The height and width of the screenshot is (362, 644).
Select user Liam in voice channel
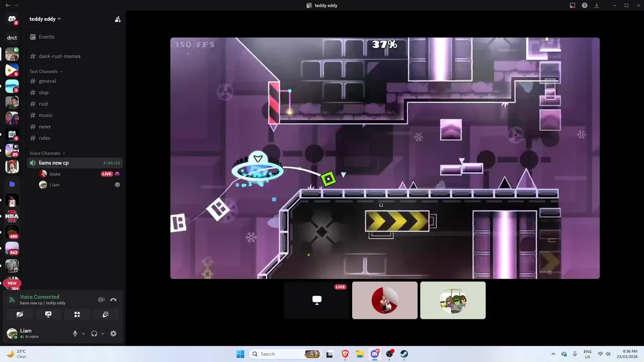click(54, 185)
